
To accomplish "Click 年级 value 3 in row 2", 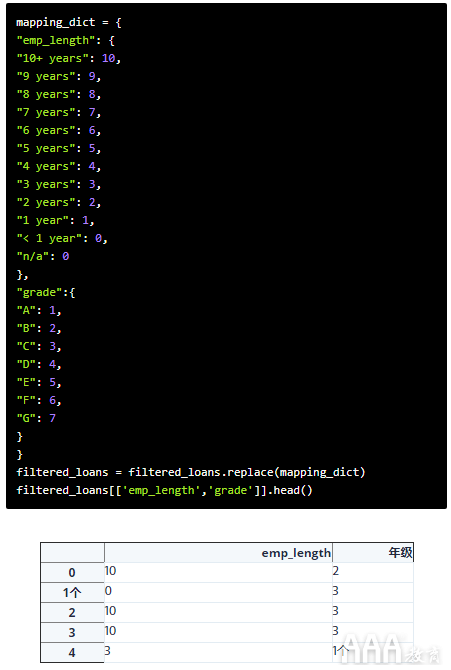I will coord(336,611).
